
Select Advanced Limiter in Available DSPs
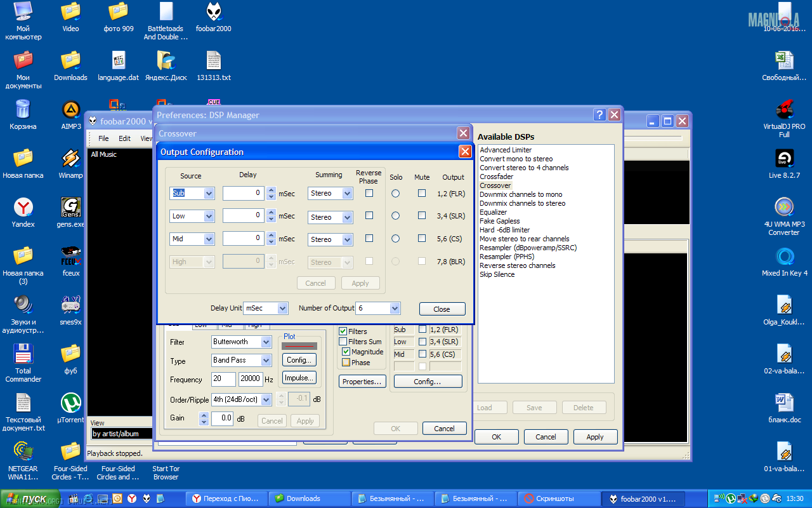(x=506, y=150)
